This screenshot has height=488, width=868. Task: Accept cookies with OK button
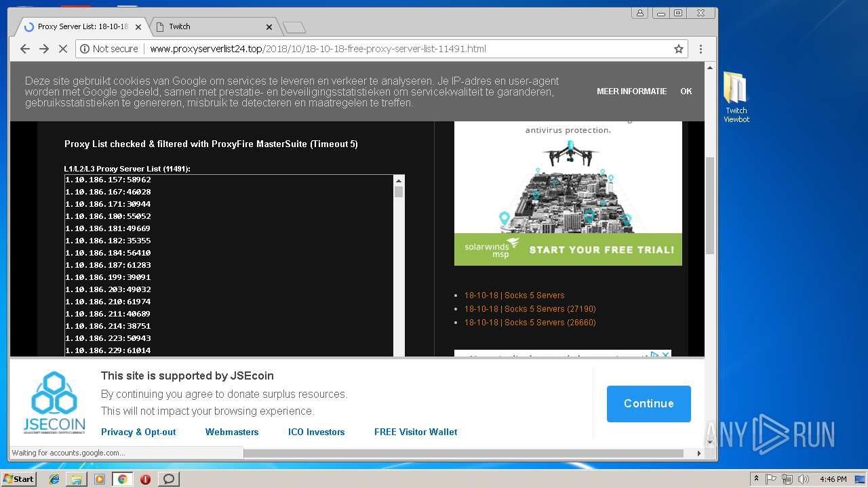click(x=686, y=91)
